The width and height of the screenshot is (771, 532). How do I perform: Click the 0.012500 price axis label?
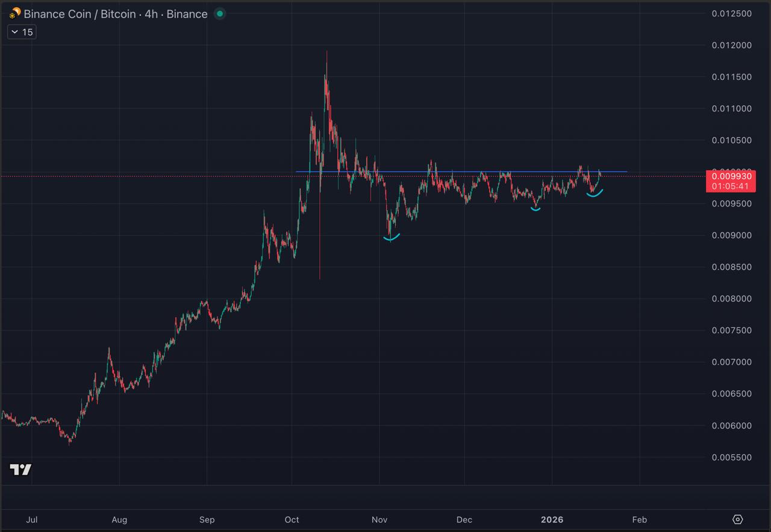pos(731,13)
